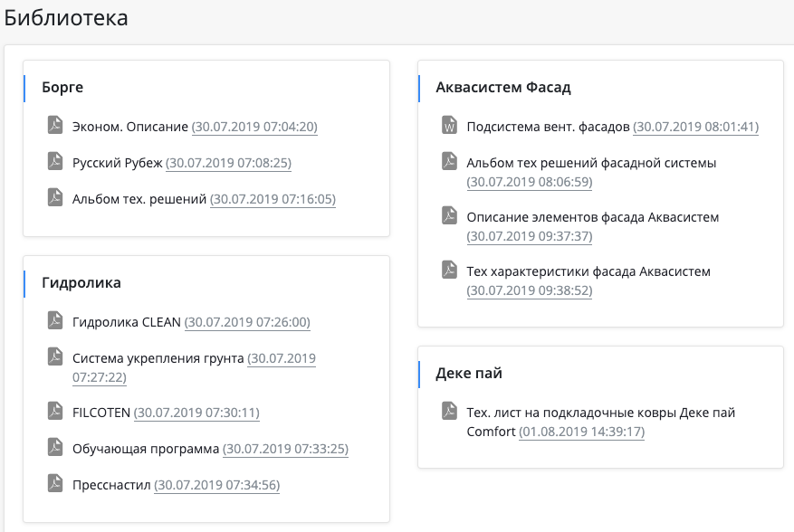Click PDF icon next to Русский Рубеж

click(55, 161)
